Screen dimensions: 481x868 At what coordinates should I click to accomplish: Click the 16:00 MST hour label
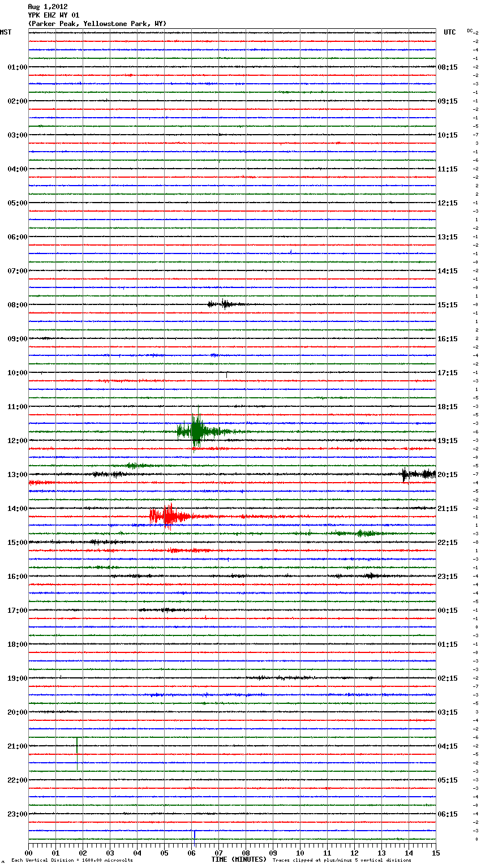click(x=17, y=577)
